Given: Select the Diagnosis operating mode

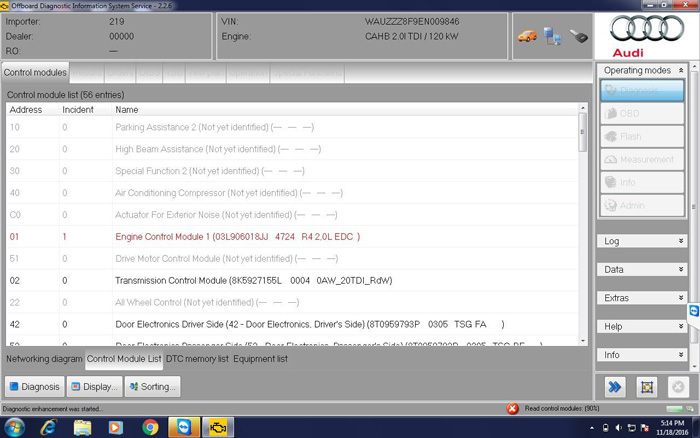Looking at the screenshot, I should pos(642,91).
